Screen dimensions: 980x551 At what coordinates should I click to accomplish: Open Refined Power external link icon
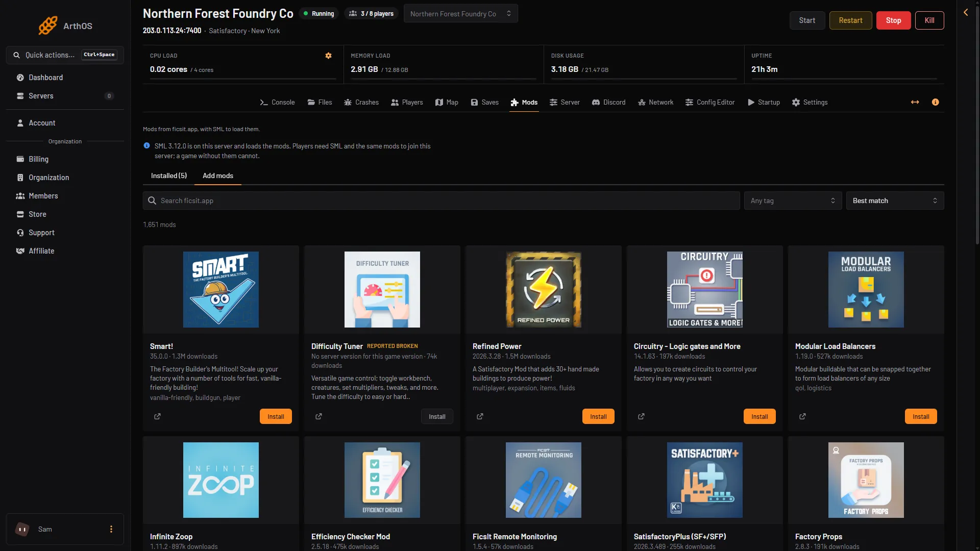[x=480, y=416]
